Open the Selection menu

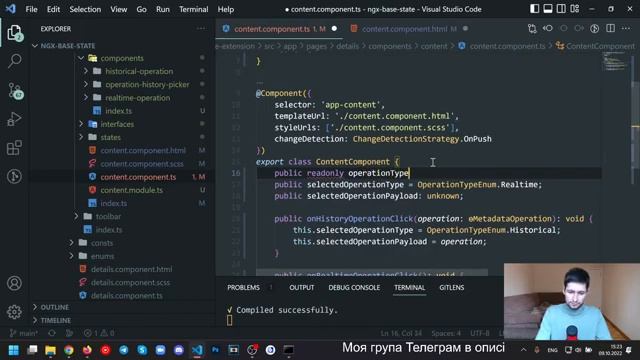click(x=85, y=9)
